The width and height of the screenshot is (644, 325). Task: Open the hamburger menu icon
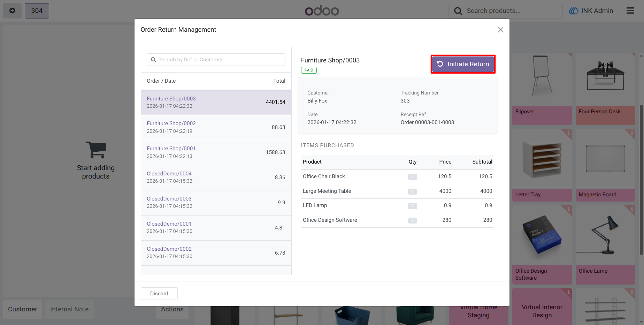[x=630, y=11]
